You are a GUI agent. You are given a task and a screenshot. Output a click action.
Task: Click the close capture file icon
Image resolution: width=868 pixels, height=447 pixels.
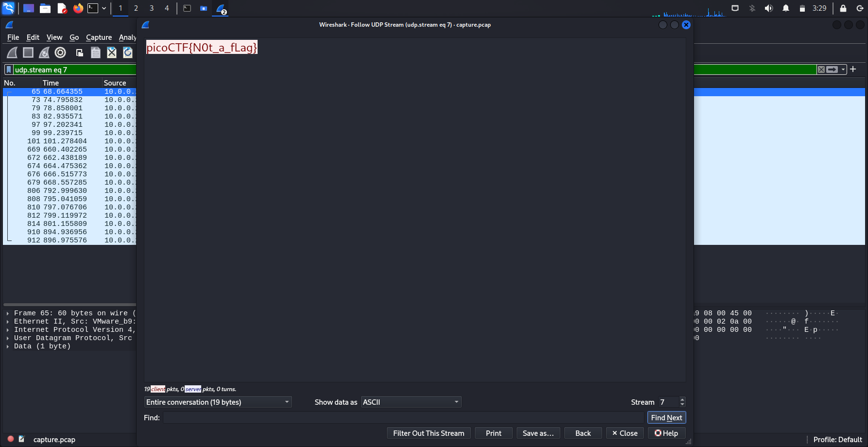coord(112,52)
